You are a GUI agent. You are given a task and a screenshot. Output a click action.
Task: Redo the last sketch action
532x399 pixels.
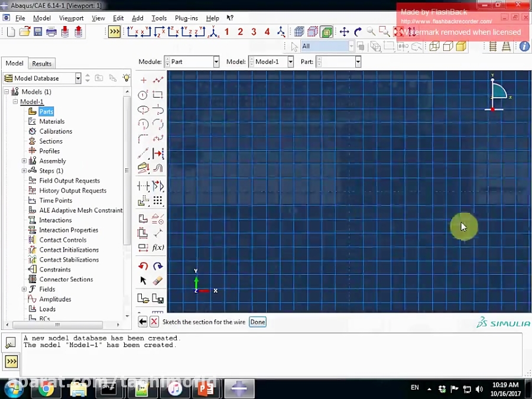(158, 266)
